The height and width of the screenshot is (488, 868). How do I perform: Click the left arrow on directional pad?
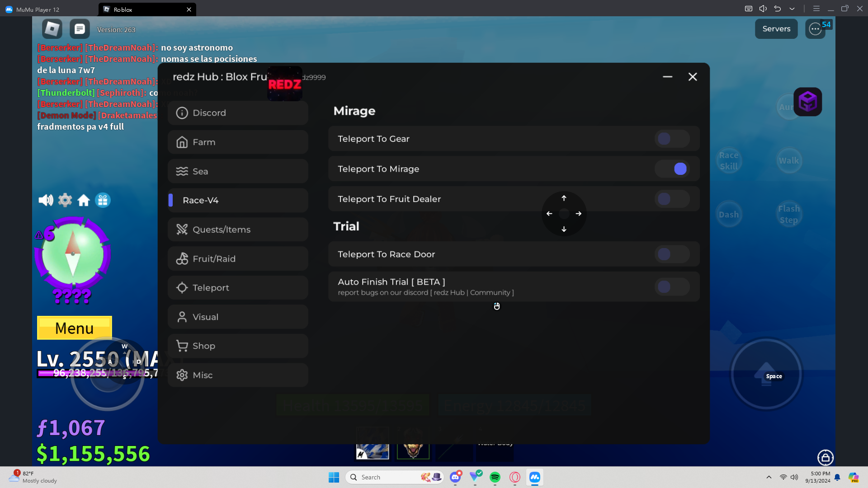pos(549,214)
